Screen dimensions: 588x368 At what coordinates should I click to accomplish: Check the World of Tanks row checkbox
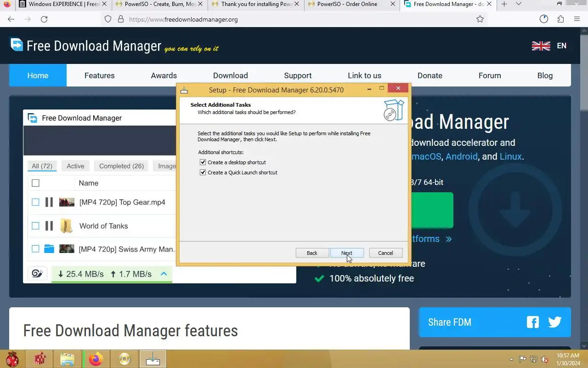(35, 226)
